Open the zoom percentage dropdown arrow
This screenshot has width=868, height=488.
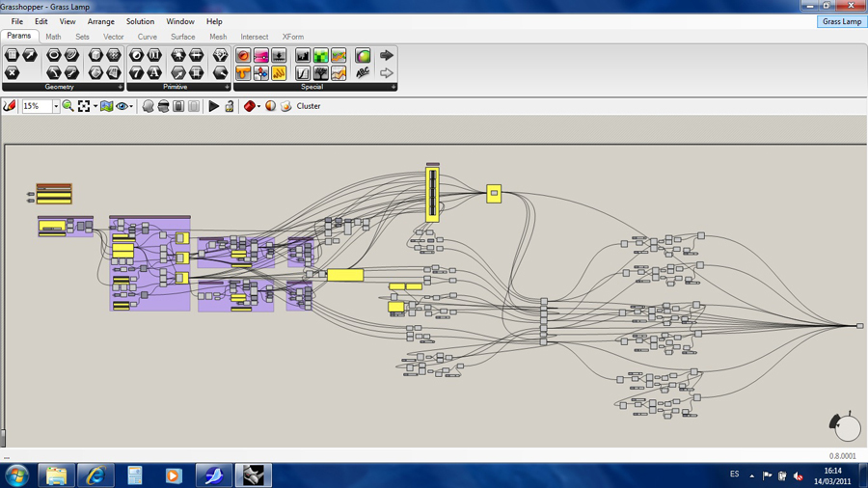[x=55, y=106]
